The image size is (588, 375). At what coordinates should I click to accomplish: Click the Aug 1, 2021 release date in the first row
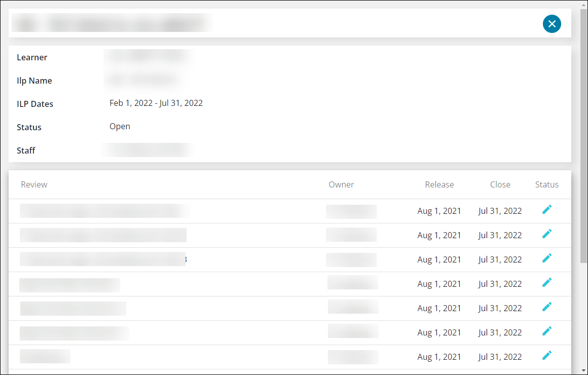pos(439,211)
